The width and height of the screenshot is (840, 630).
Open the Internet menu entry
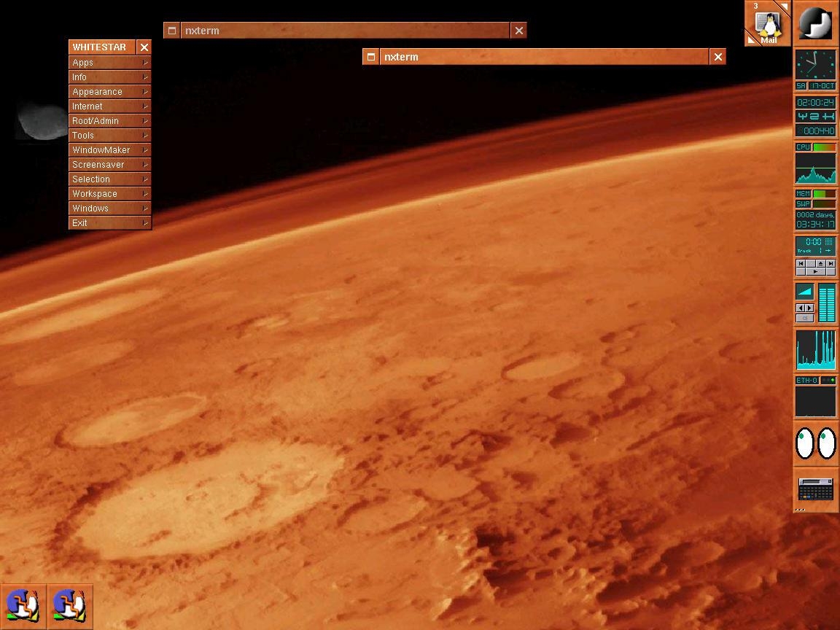[x=109, y=106]
